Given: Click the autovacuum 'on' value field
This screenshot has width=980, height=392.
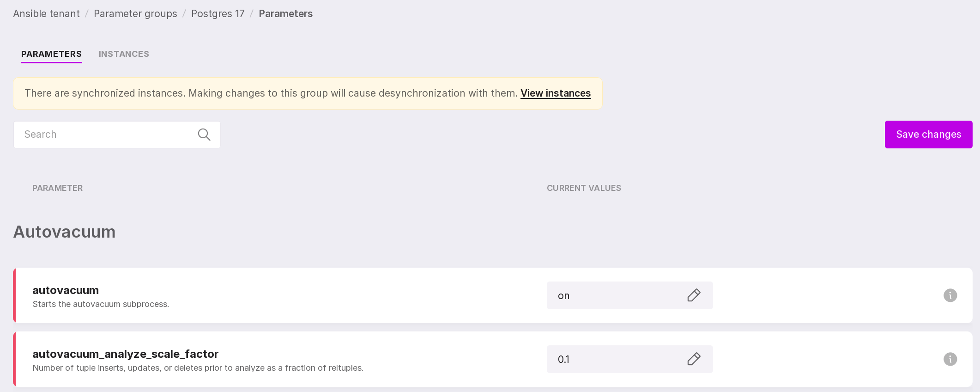Looking at the screenshot, I should click(x=614, y=296).
